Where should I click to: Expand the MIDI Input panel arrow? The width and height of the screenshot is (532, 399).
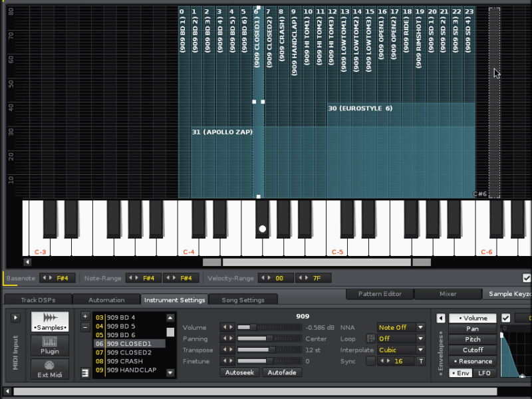16,317
